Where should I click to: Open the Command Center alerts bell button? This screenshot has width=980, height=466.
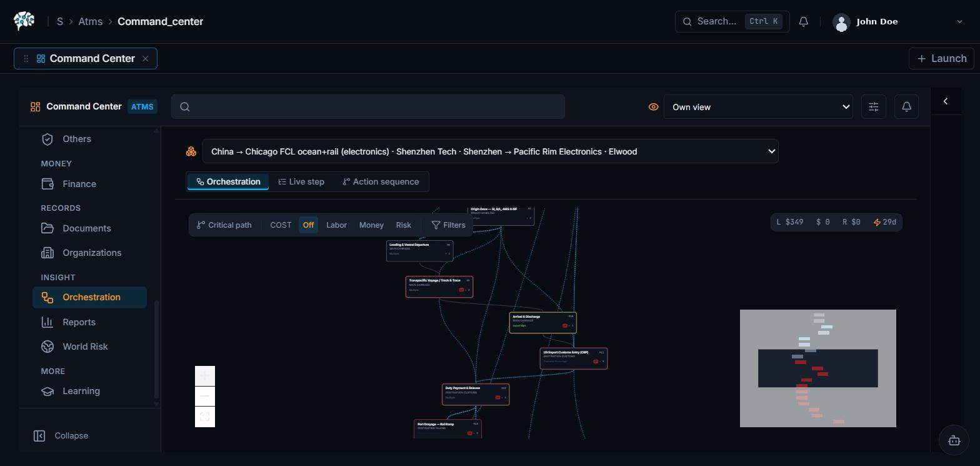tap(906, 107)
